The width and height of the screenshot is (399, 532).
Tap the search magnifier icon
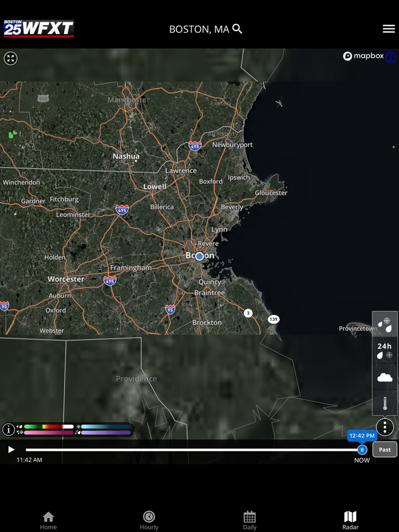pos(237,29)
